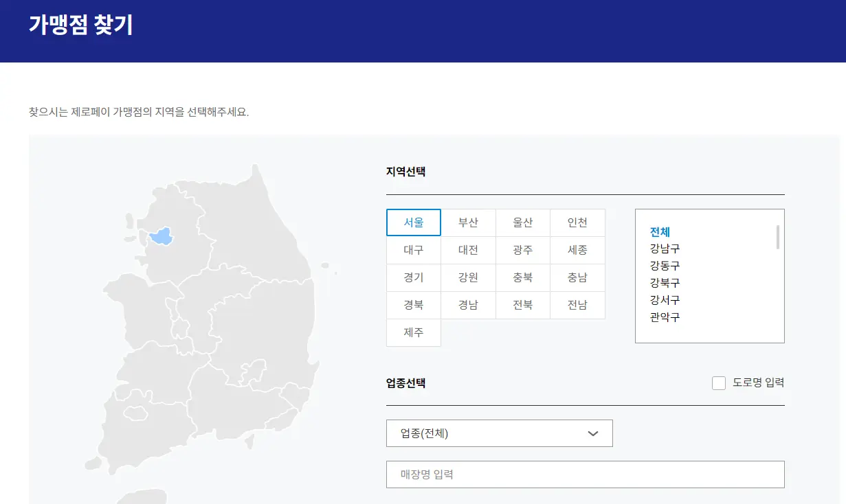
Task: Enable the 도로명 입력 checkbox
Action: [719, 383]
